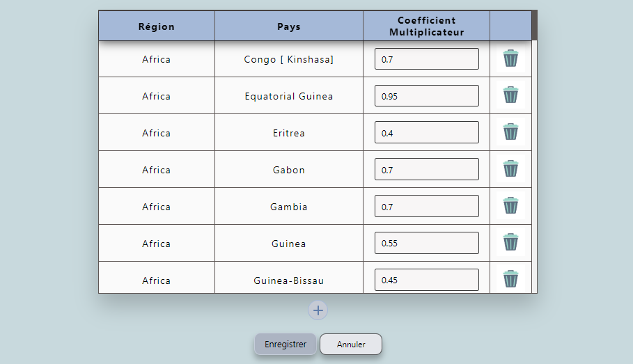The width and height of the screenshot is (633, 364).
Task: Click the Coefficient Multiplicateur column header
Action: click(427, 26)
